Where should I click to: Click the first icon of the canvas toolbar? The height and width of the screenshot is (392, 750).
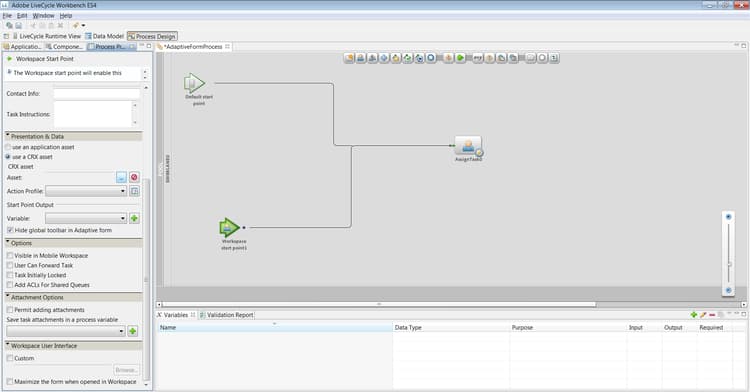(x=349, y=58)
